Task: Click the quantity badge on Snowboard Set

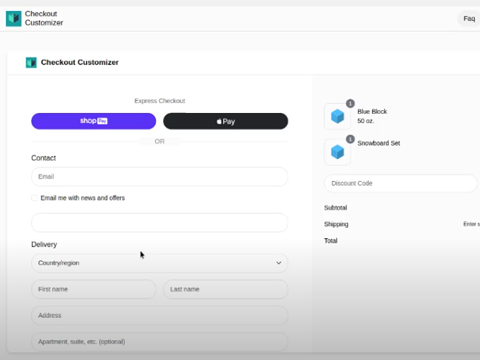Action: [x=350, y=139]
